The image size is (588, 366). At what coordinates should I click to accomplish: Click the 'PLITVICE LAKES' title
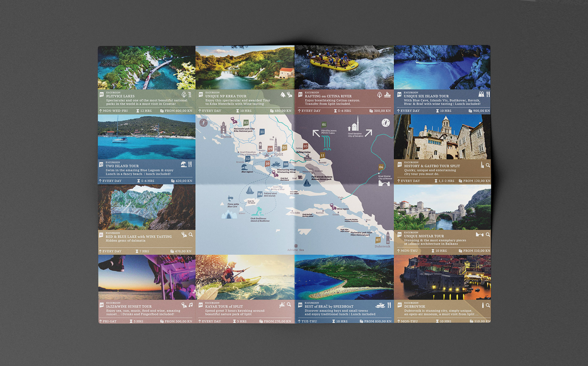tap(120, 96)
